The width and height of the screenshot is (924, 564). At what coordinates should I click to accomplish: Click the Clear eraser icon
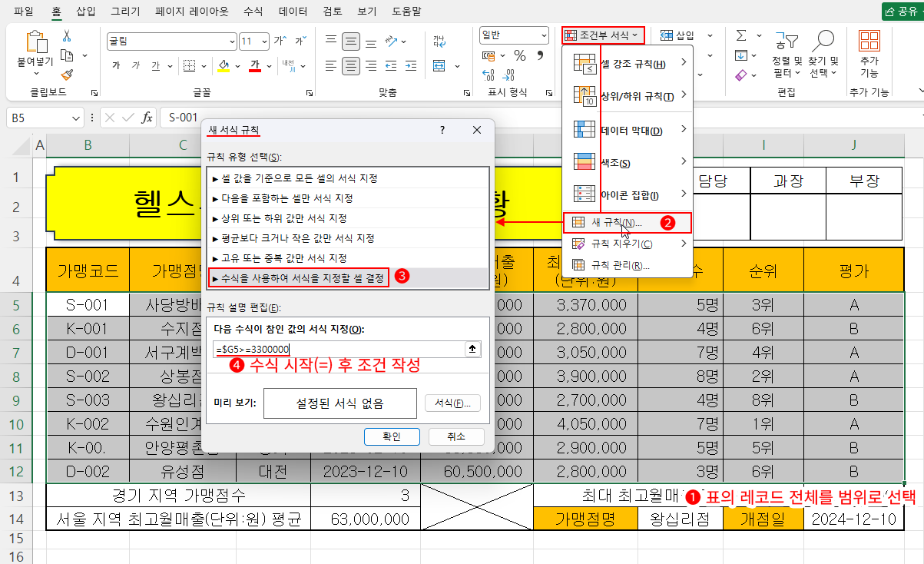pyautogui.click(x=741, y=75)
